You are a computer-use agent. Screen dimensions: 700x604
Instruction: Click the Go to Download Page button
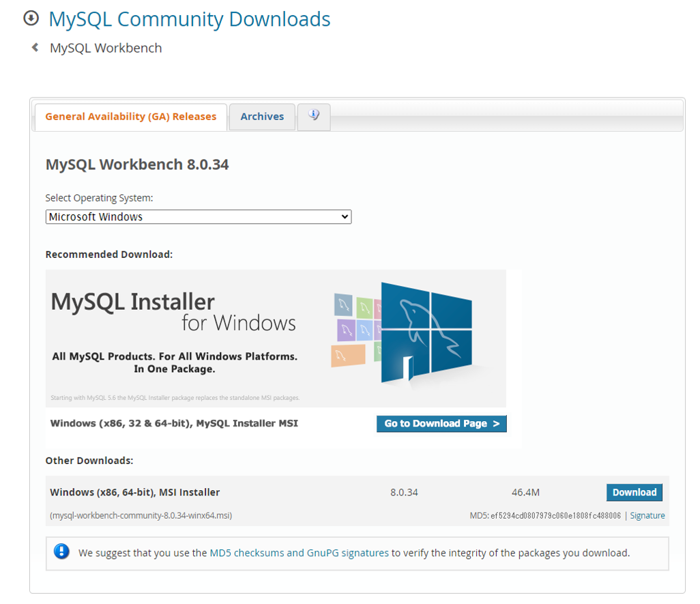441,423
